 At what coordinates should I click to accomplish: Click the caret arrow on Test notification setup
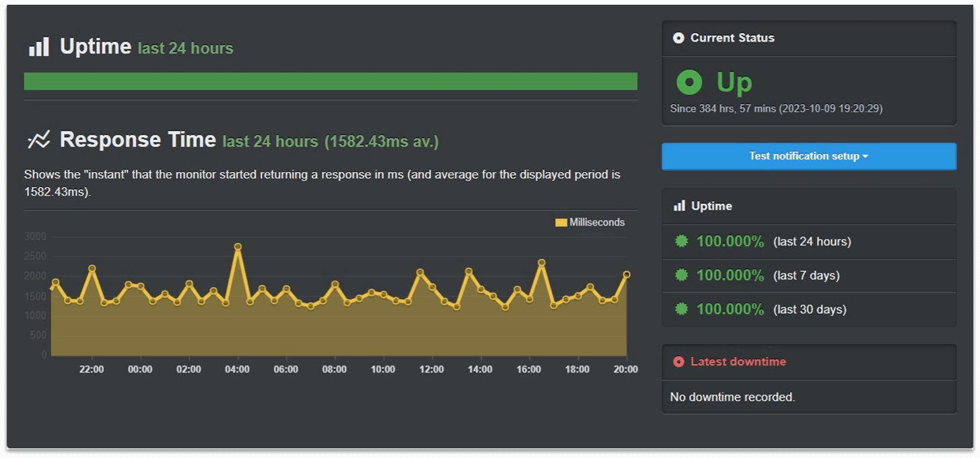[x=865, y=156]
